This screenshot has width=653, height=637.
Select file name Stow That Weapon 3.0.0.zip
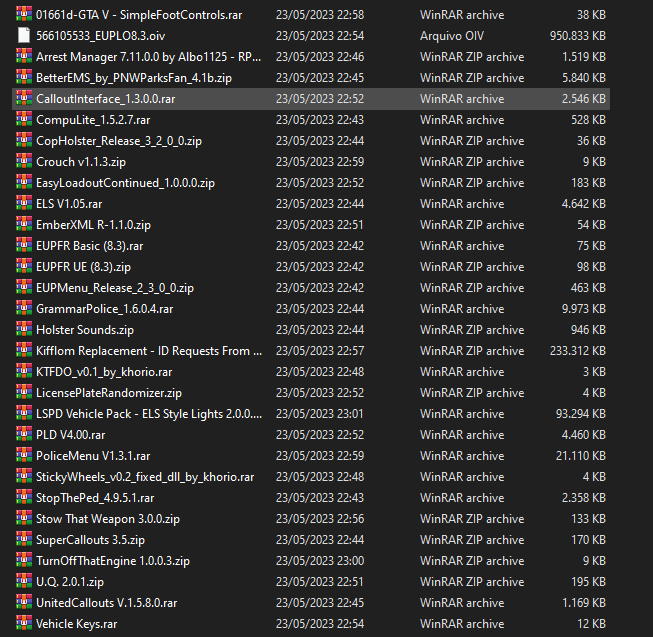(108, 519)
